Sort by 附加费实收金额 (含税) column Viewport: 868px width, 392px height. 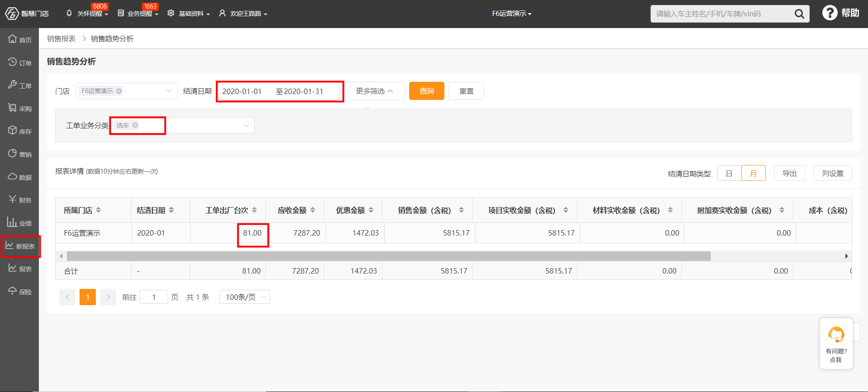tap(782, 210)
